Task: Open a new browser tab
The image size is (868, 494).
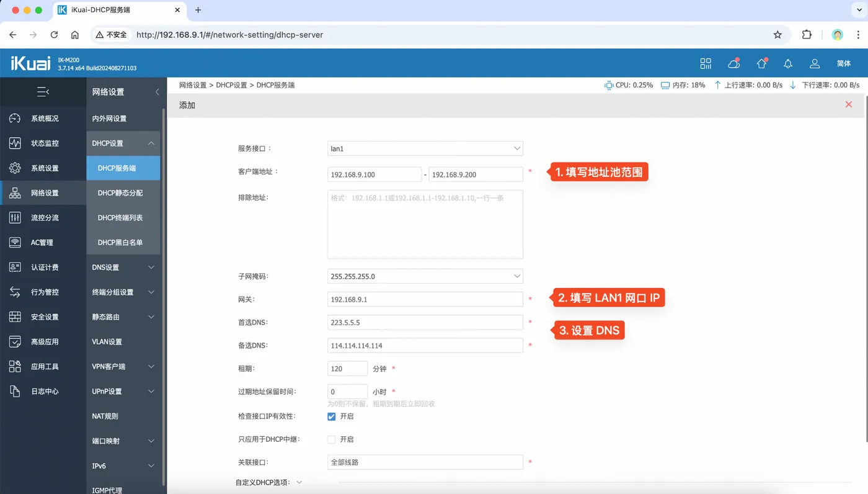Action: click(x=198, y=10)
